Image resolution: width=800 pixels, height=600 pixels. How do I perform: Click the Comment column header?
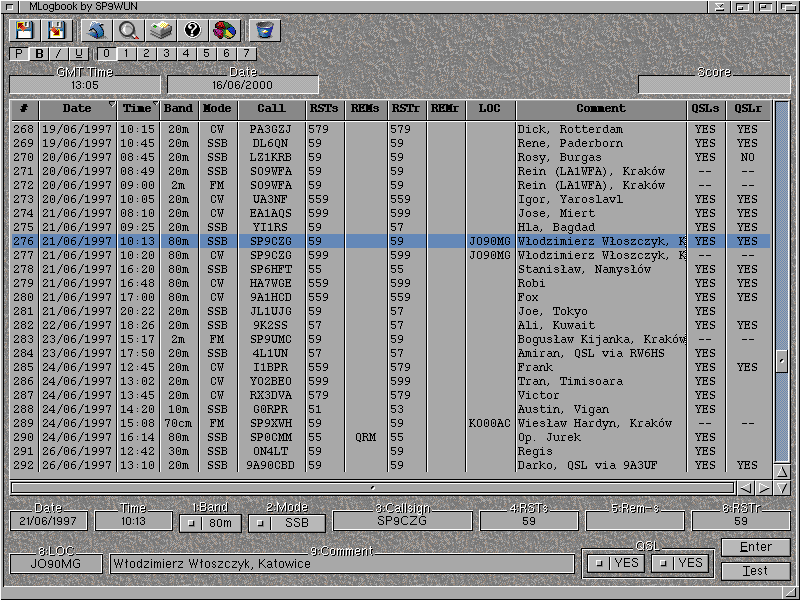click(x=601, y=109)
